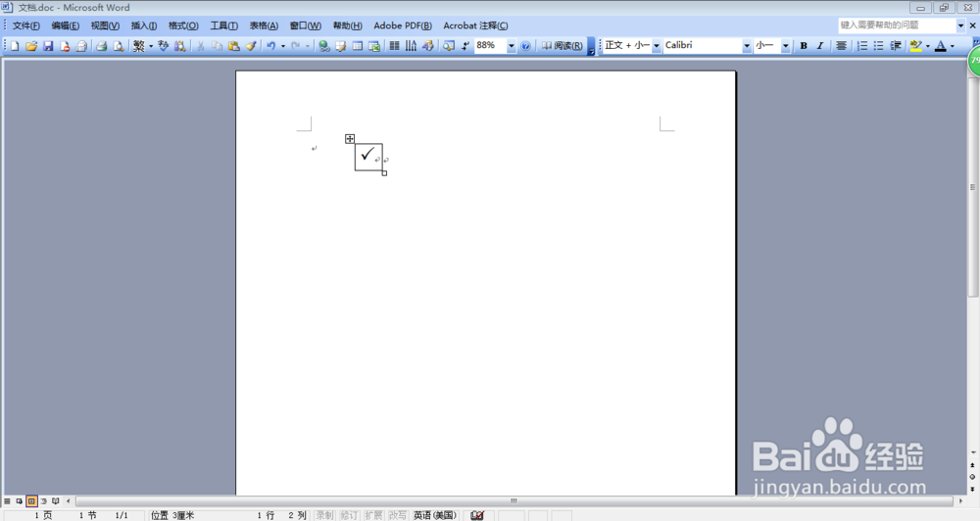Create a new blank document
This screenshot has height=521, width=980.
(x=15, y=46)
